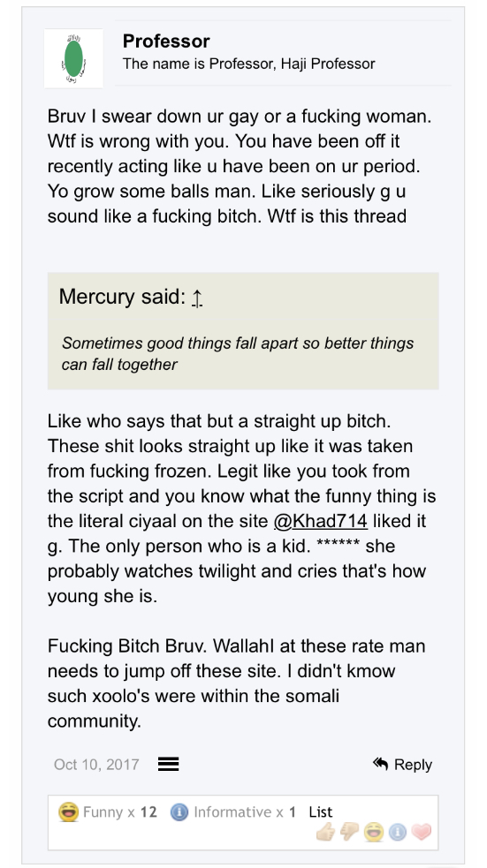The image size is (487, 868).
Task: Rate the post with pink heart
Action: click(422, 832)
